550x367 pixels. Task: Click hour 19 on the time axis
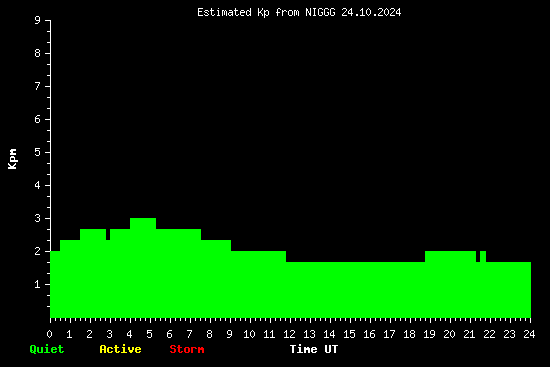(429, 334)
